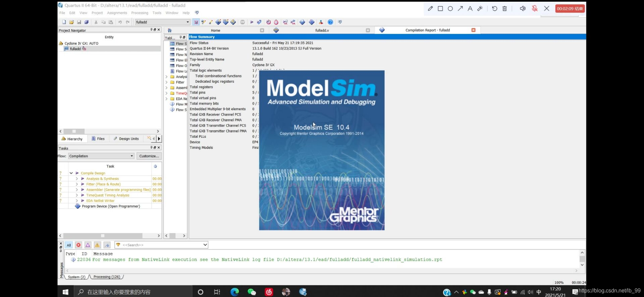Click the TimeQuest timing analyzer clock icon
Screen dimensions: 644x297
(x=276, y=22)
